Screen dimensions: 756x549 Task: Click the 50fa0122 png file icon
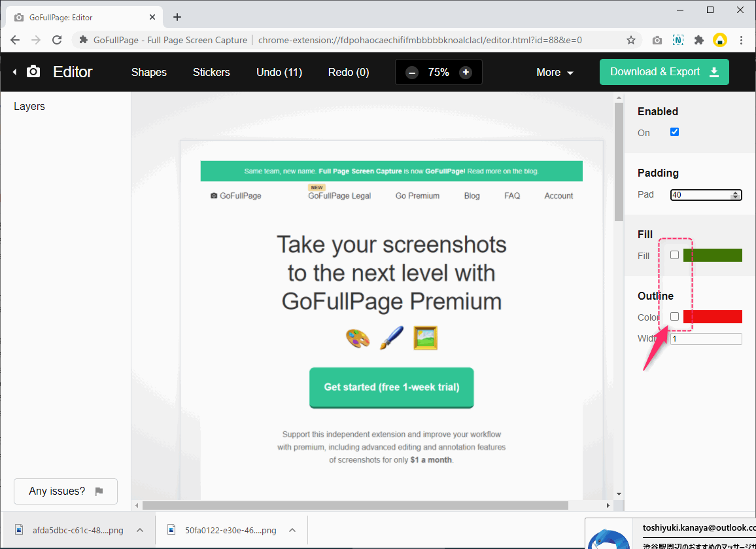(171, 530)
